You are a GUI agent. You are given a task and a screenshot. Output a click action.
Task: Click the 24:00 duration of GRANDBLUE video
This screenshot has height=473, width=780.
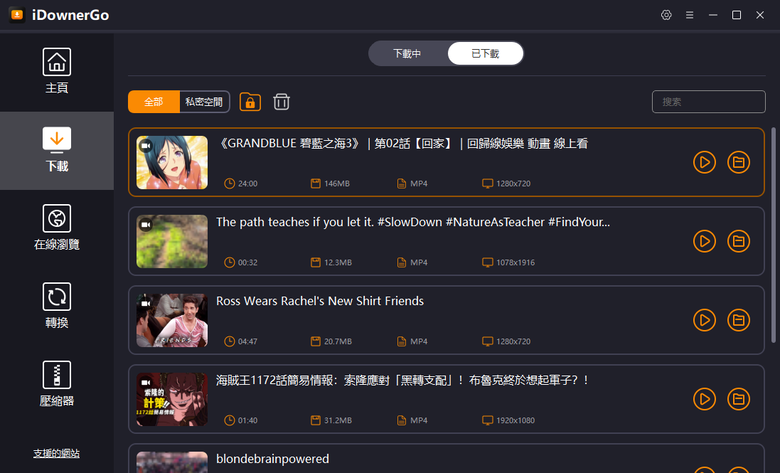pos(248,184)
